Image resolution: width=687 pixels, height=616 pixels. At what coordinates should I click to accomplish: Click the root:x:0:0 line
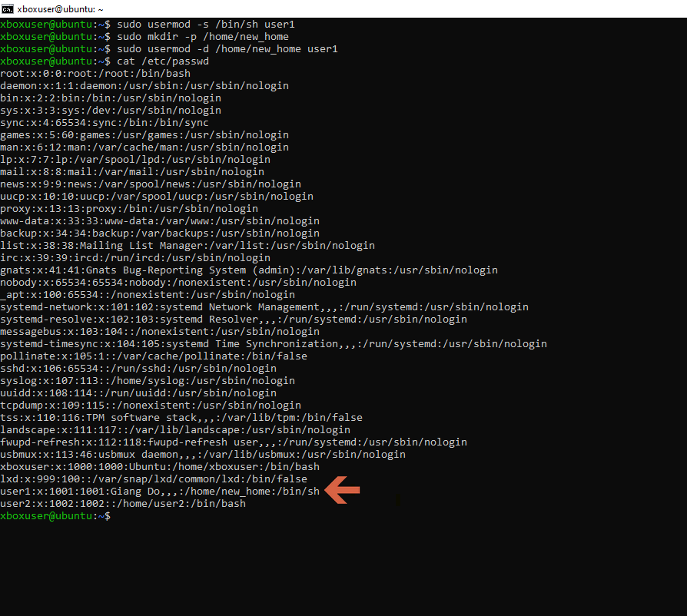pos(95,74)
